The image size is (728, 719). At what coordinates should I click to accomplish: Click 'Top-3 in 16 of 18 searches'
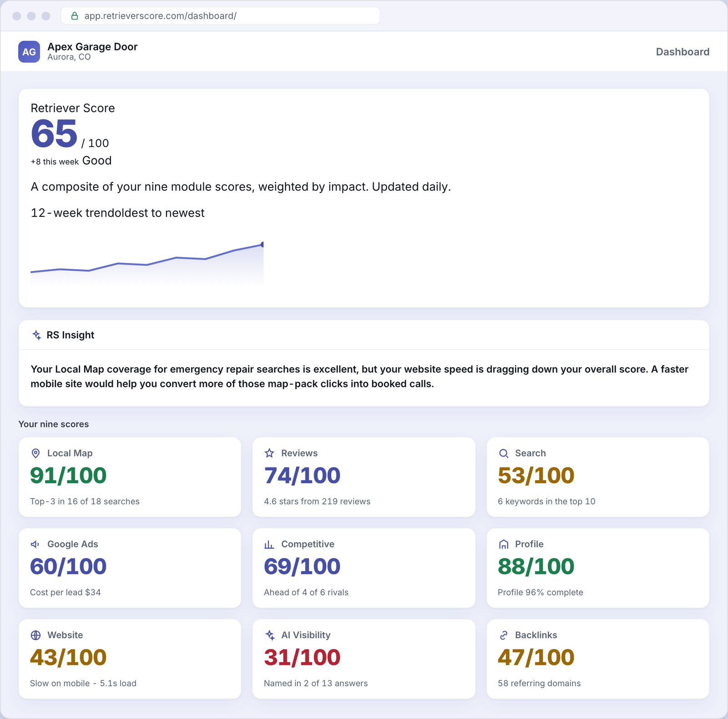coord(85,502)
